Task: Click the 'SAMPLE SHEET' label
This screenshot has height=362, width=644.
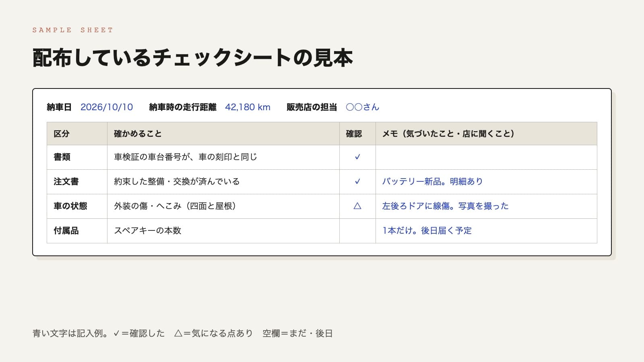Action: pyautogui.click(x=73, y=30)
